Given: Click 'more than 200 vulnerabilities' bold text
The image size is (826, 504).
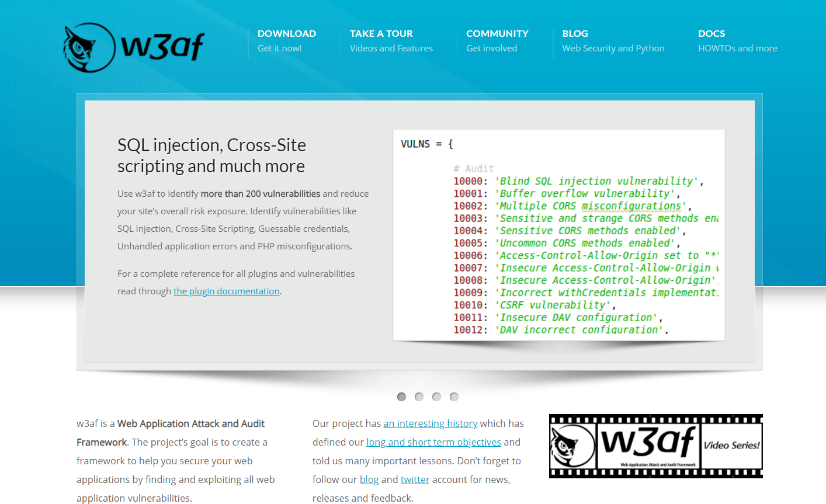Looking at the screenshot, I should pos(261,193).
